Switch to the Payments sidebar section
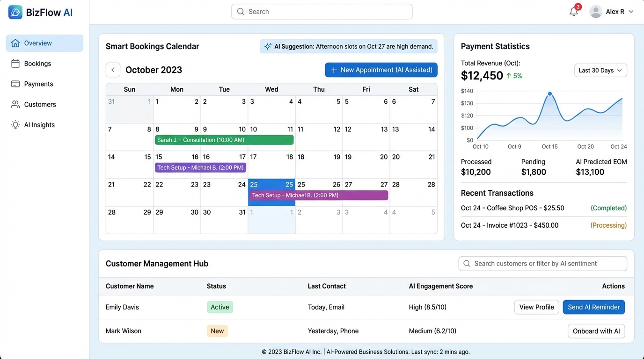This screenshot has height=359, width=644. click(38, 84)
